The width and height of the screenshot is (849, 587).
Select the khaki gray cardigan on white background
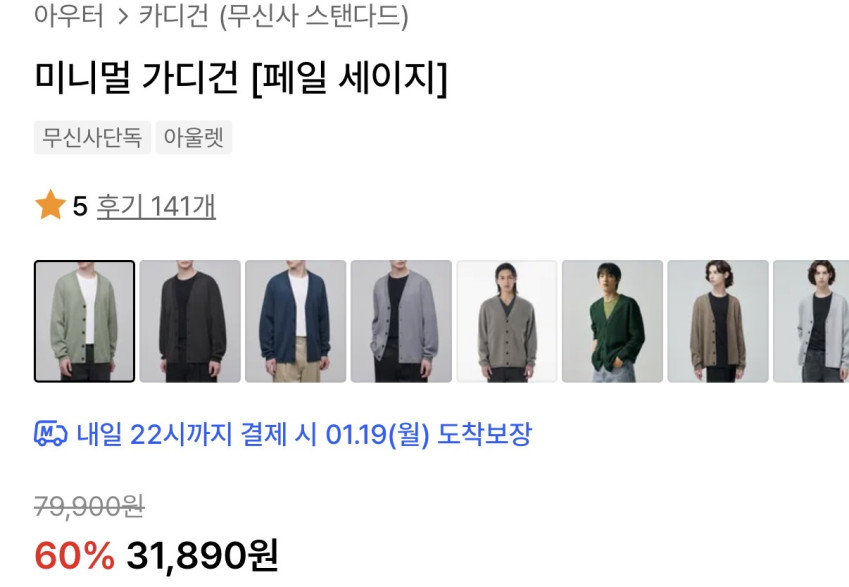click(x=507, y=321)
